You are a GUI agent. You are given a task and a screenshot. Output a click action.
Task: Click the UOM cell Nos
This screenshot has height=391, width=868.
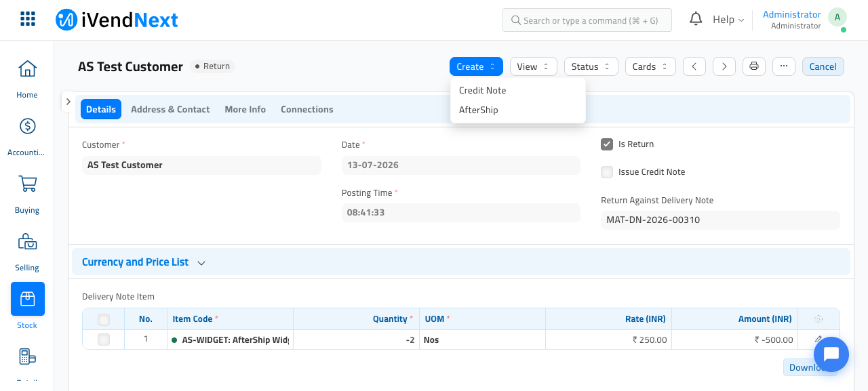pos(482,339)
